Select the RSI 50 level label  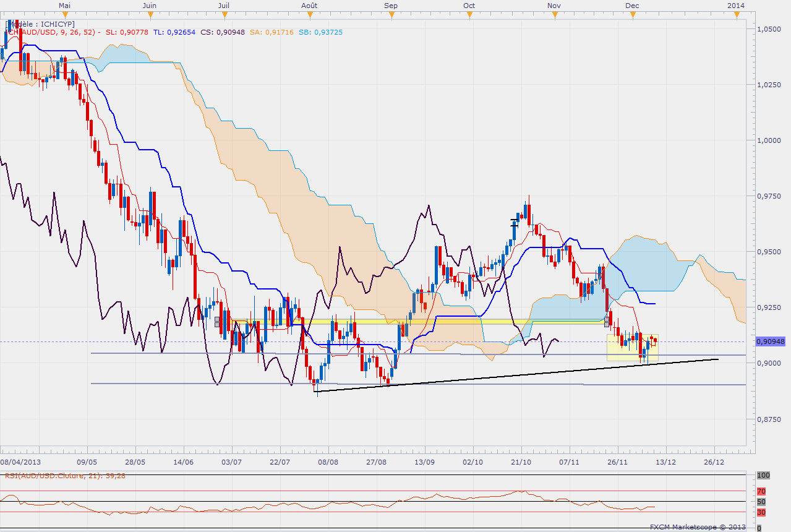coord(761,502)
